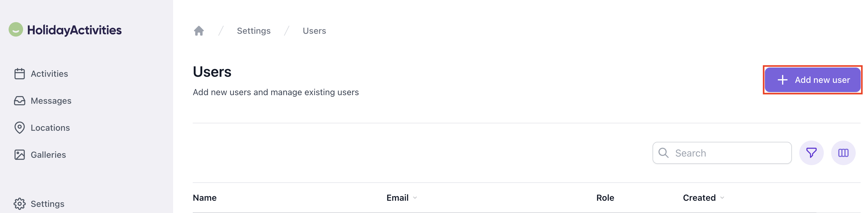
Task: Click the Locations pin icon
Action: (20, 128)
